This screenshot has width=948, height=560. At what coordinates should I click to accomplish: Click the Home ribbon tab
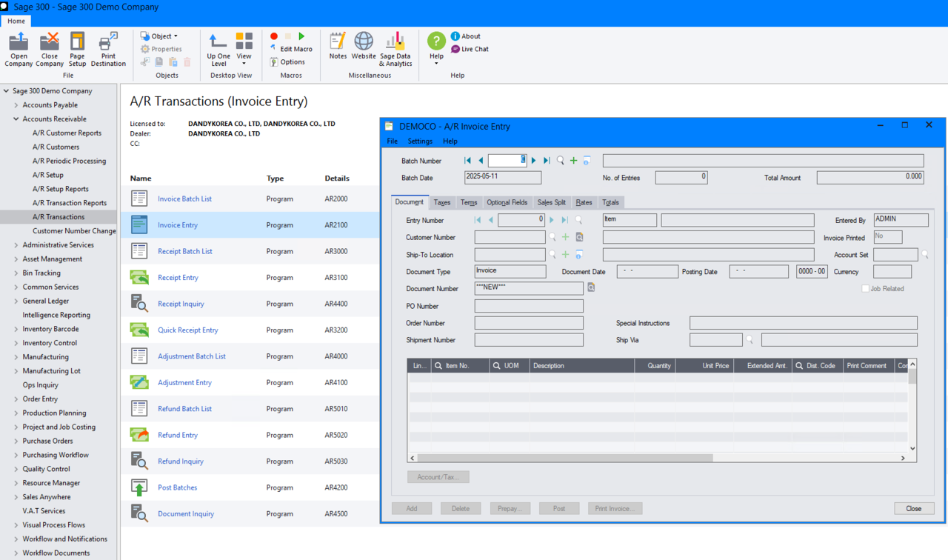(16, 21)
